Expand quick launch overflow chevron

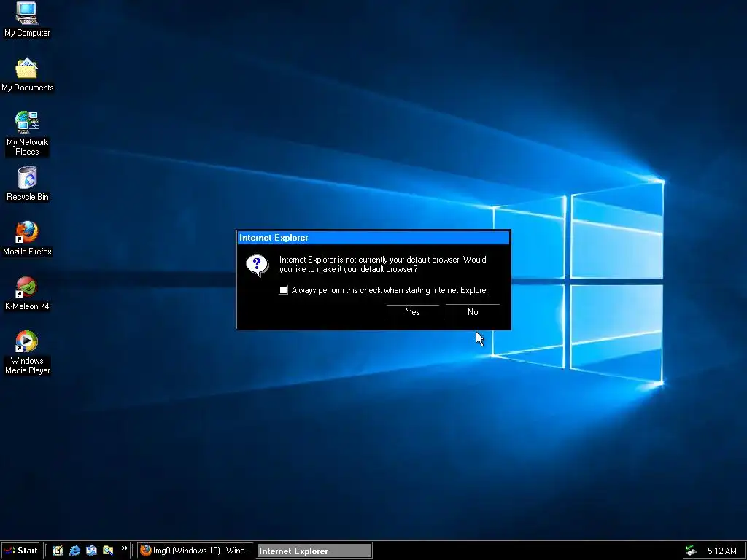124,548
